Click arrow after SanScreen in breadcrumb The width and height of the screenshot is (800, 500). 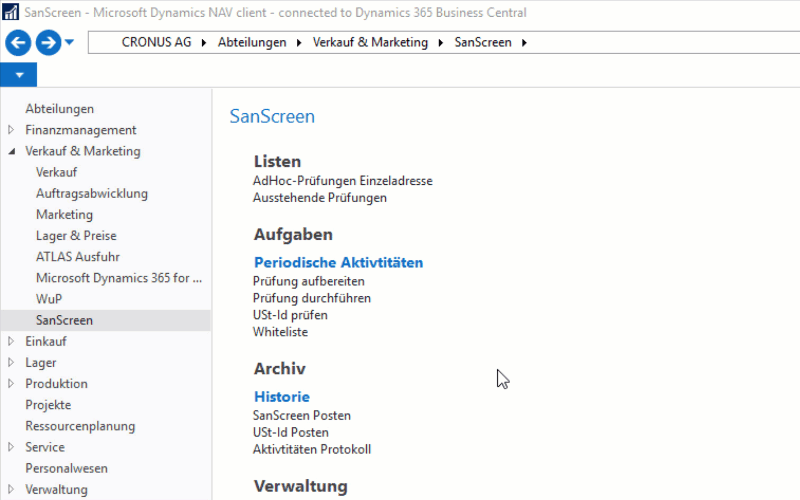524,43
